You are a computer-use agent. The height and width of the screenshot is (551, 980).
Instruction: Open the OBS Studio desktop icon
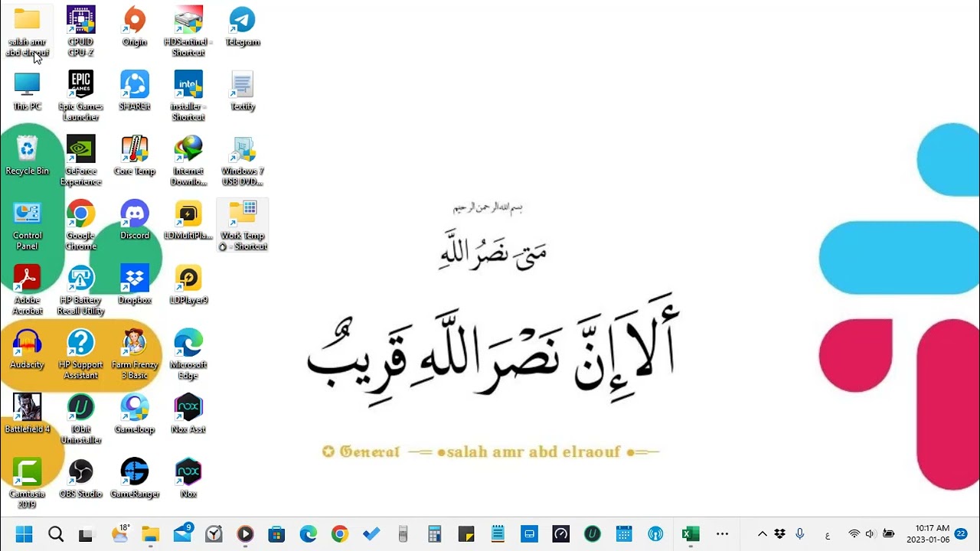[x=80, y=478]
